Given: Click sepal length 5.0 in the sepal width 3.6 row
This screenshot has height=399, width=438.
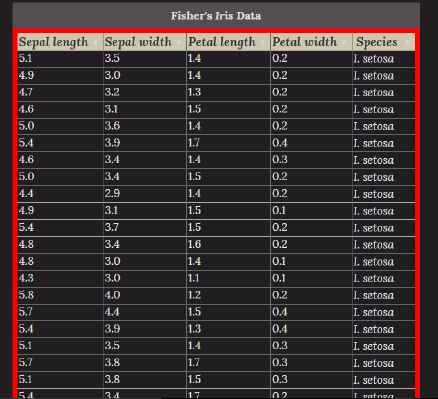Looking at the screenshot, I should [x=60, y=126].
